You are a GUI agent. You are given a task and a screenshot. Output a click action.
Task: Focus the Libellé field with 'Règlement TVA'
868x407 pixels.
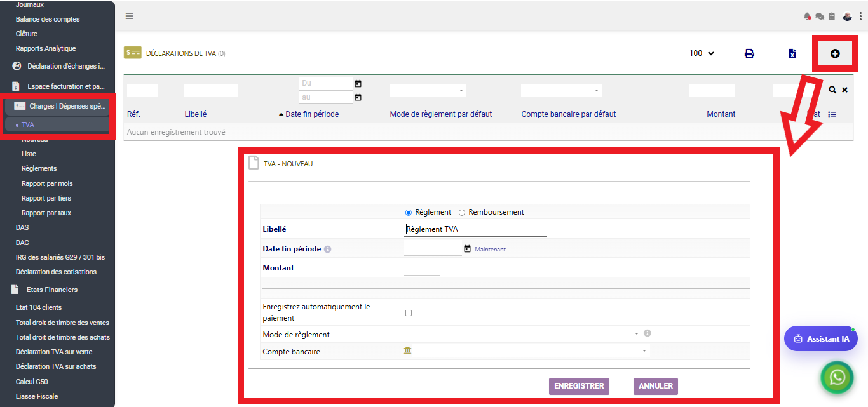475,229
